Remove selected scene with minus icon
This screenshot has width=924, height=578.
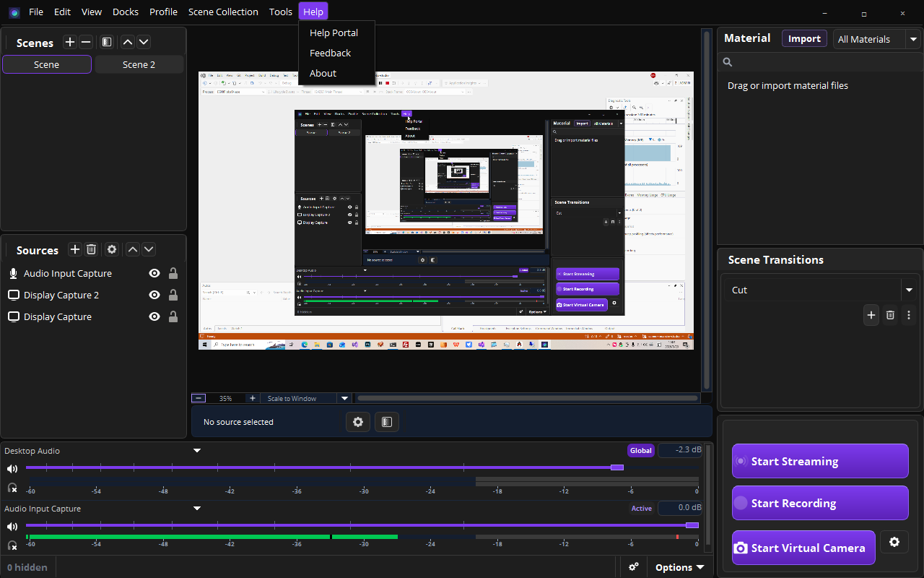(x=85, y=42)
